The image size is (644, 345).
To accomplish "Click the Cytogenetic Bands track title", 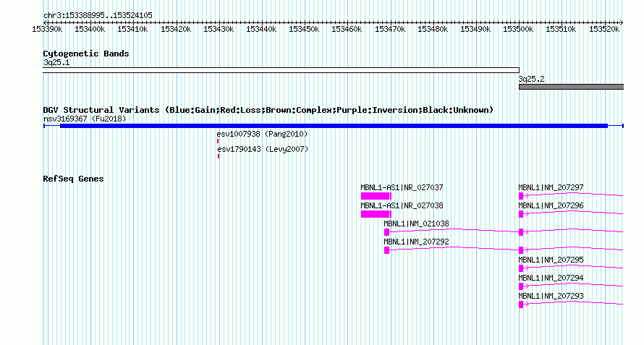I will pyautogui.click(x=86, y=54).
